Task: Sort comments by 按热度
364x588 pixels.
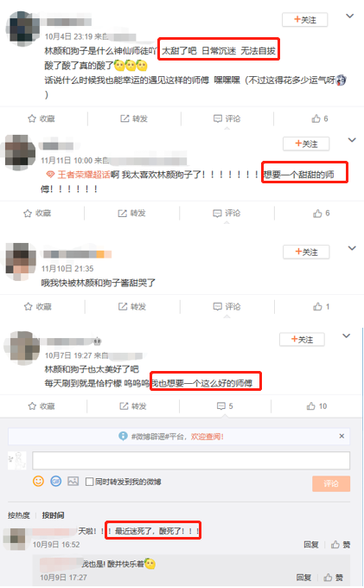Action: coord(19,515)
